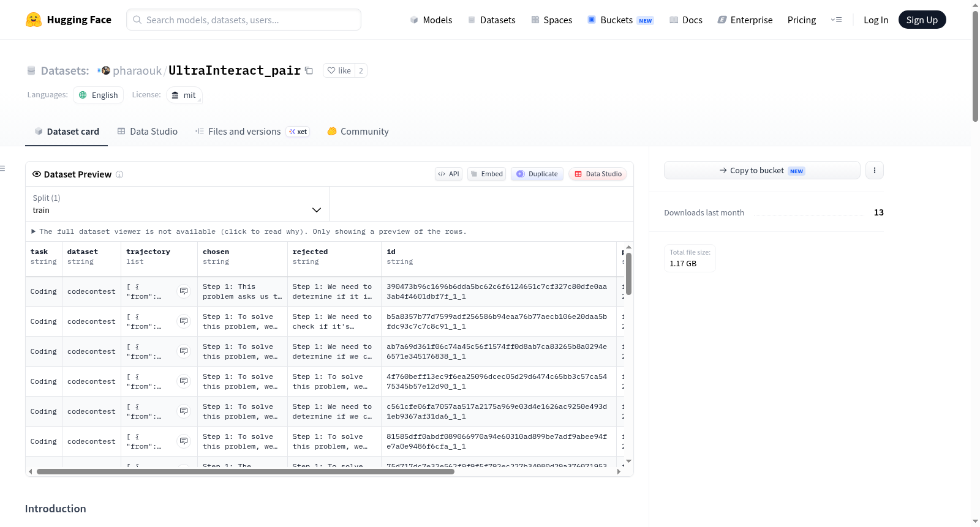Viewport: 980px width, 527px height.
Task: Open the Dataset Preview info icon
Action: tap(119, 174)
